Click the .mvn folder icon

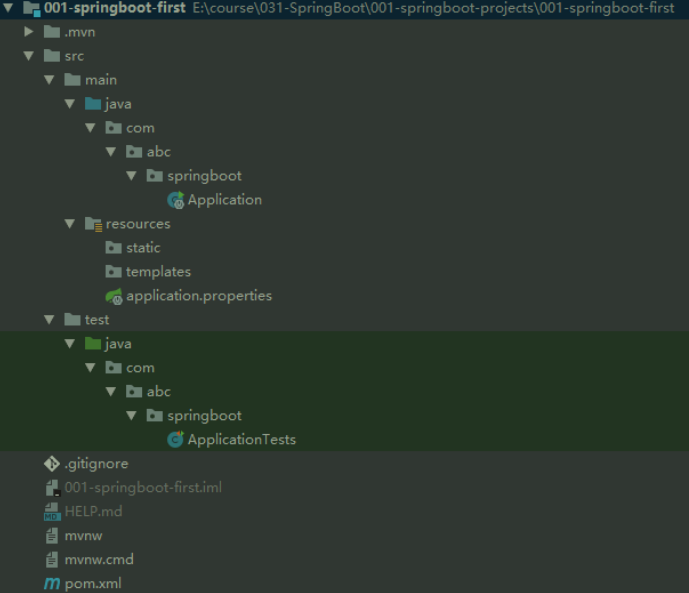click(52, 32)
